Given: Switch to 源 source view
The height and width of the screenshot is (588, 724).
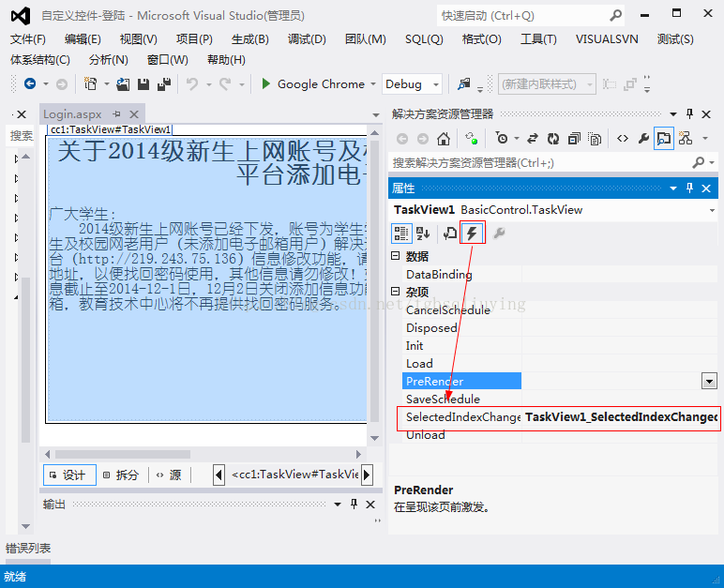Looking at the screenshot, I should coord(170,475).
